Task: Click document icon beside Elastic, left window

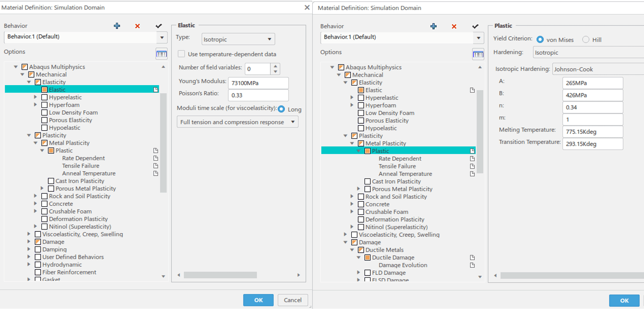Action: (156, 90)
